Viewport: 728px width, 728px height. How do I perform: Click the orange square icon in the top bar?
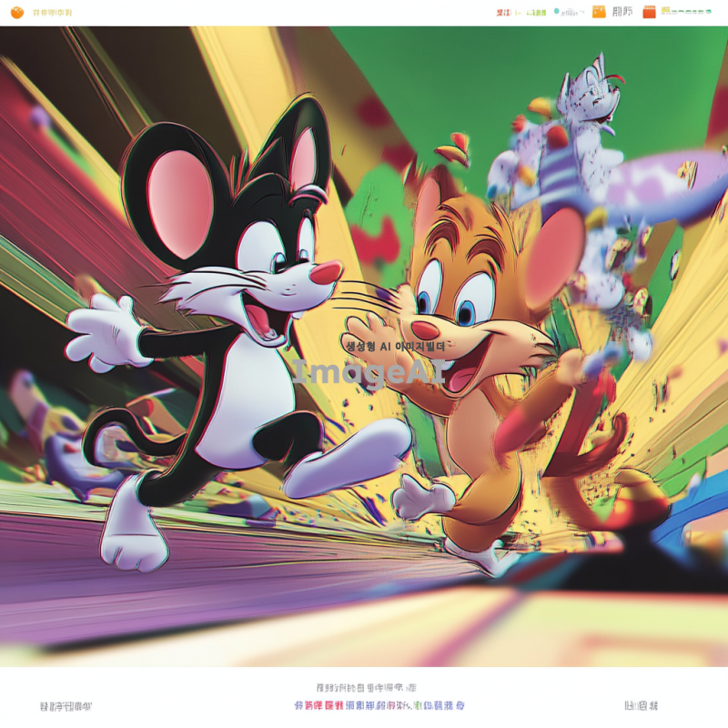(599, 12)
